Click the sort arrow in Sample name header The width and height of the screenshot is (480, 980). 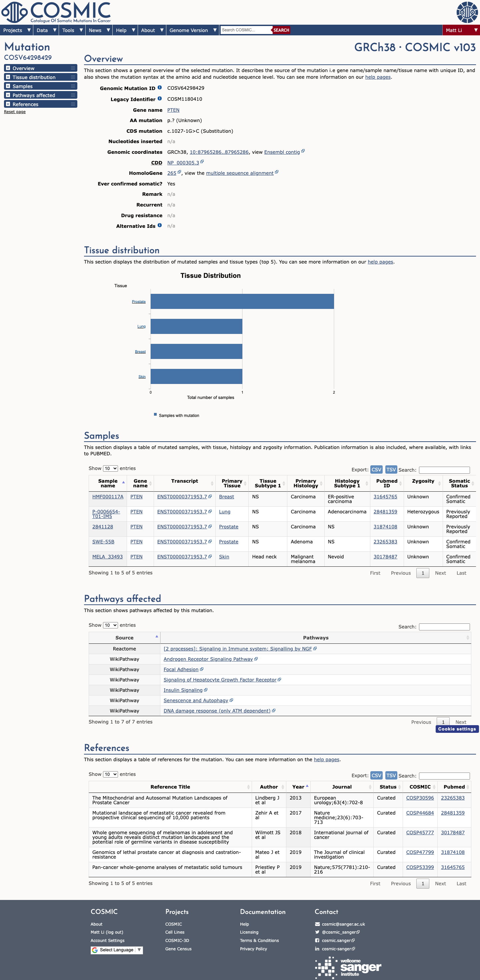(123, 482)
